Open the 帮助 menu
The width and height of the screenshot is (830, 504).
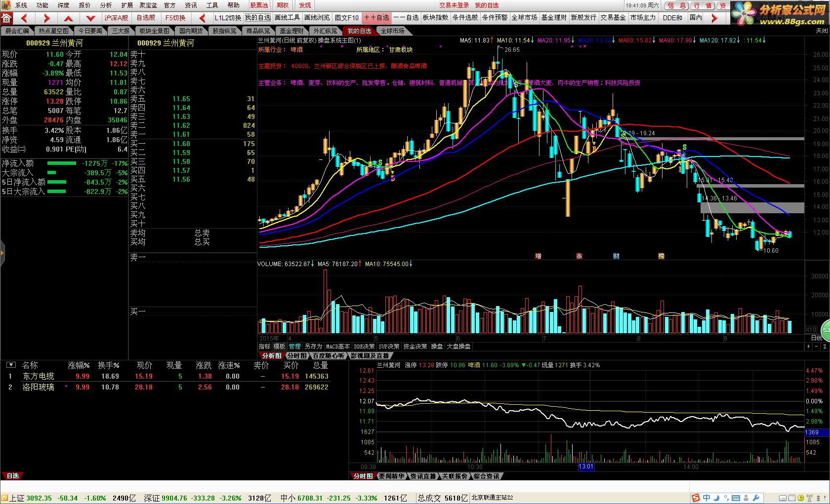233,5
